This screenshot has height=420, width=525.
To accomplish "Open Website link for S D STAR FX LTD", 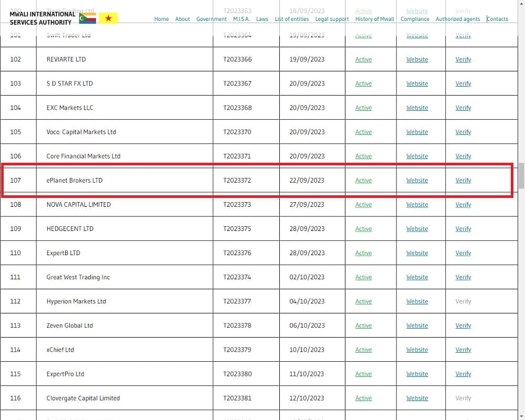I will point(417,83).
